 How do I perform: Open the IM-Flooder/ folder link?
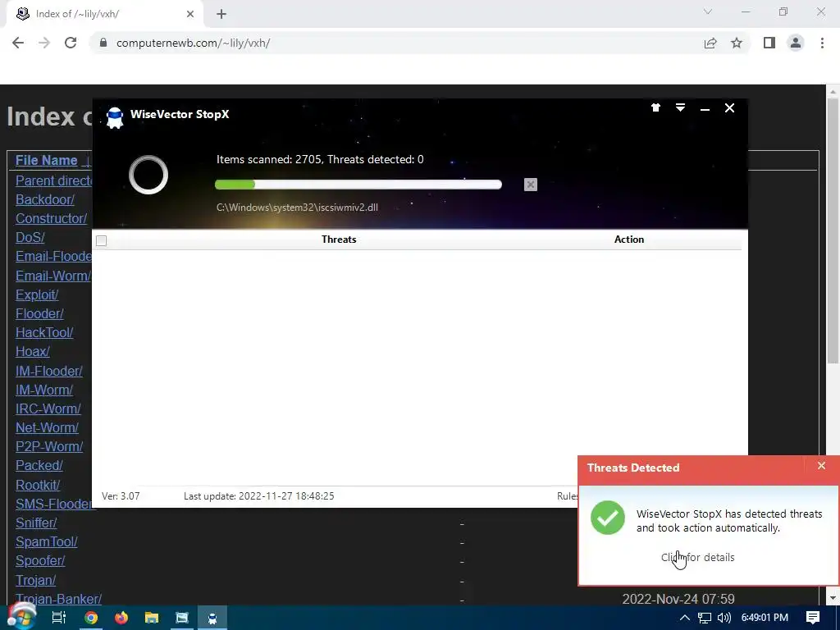tap(48, 371)
